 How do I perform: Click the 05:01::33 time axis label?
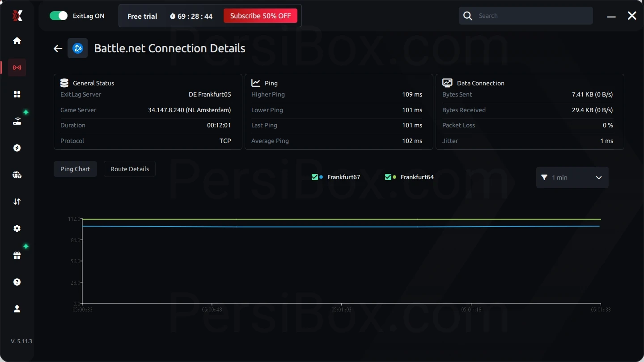601,310
